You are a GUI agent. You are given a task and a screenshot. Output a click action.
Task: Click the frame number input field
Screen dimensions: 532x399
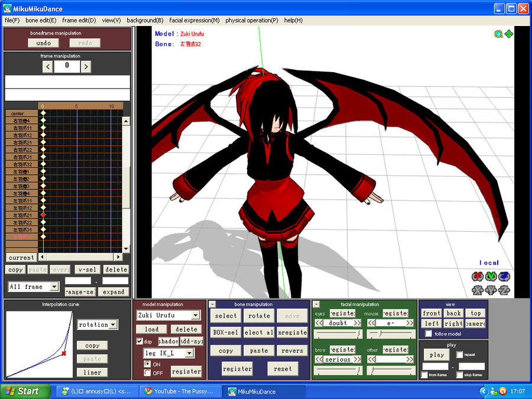point(67,66)
